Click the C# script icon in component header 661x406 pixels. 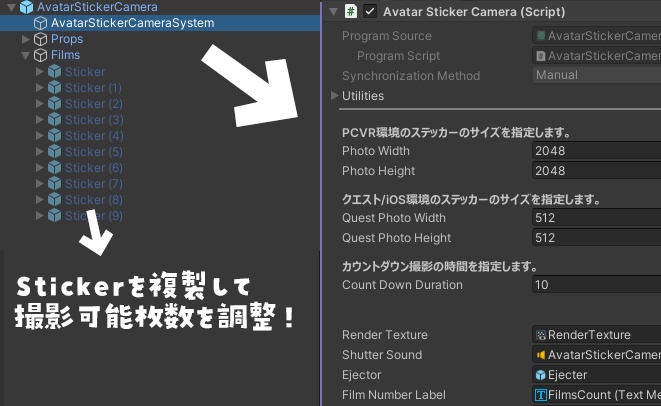coord(351,11)
